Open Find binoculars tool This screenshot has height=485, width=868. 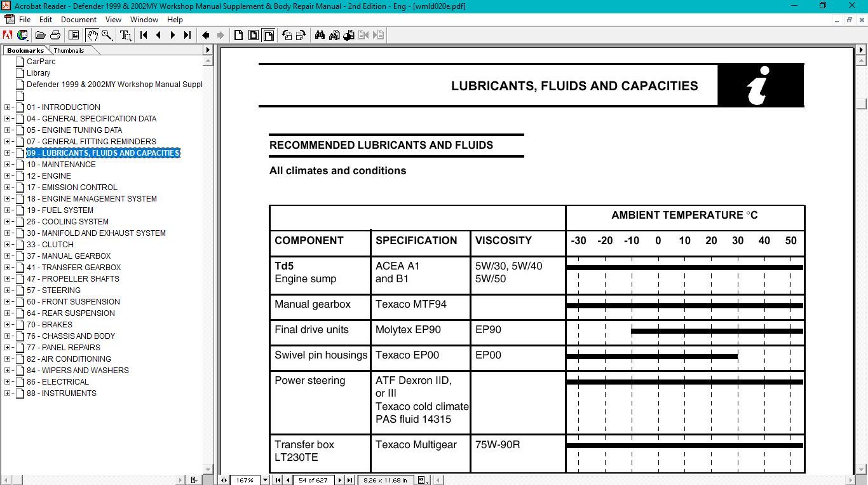(320, 35)
